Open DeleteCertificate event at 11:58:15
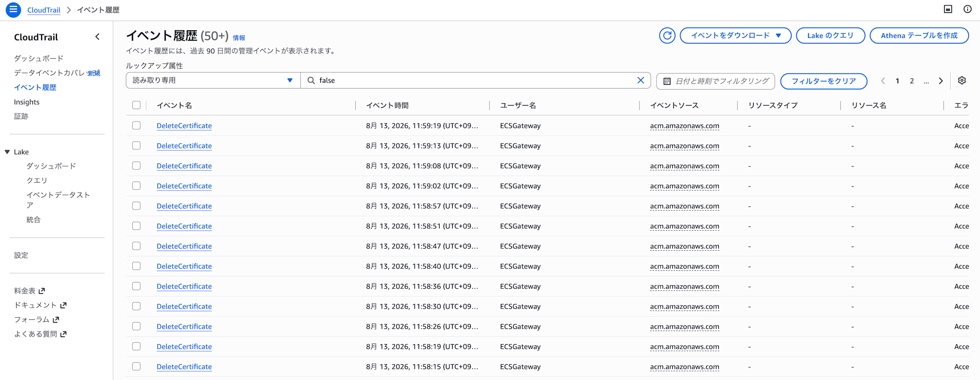Viewport: 980px width, 380px height. (x=184, y=367)
